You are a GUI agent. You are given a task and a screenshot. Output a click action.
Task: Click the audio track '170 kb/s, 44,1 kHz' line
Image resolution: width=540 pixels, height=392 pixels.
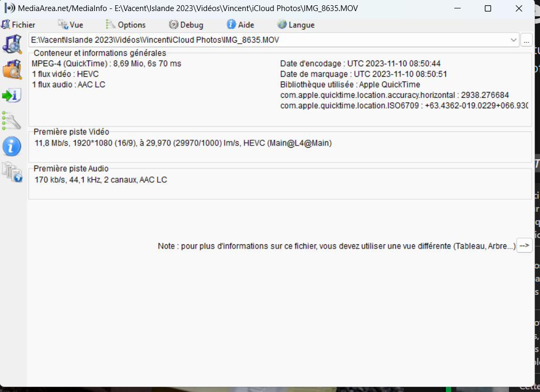coord(100,180)
